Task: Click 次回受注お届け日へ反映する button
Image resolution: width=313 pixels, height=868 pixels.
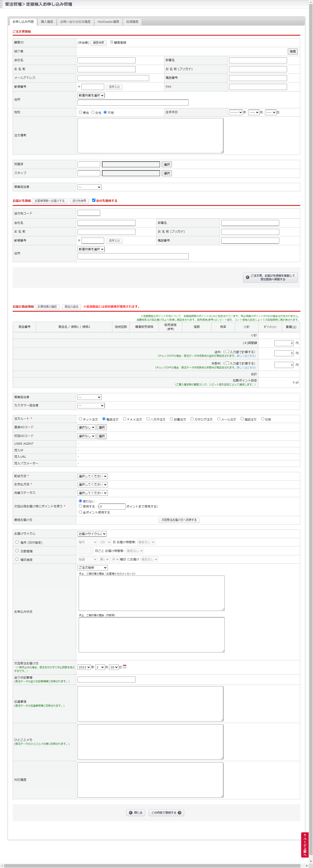Action: pos(179,520)
